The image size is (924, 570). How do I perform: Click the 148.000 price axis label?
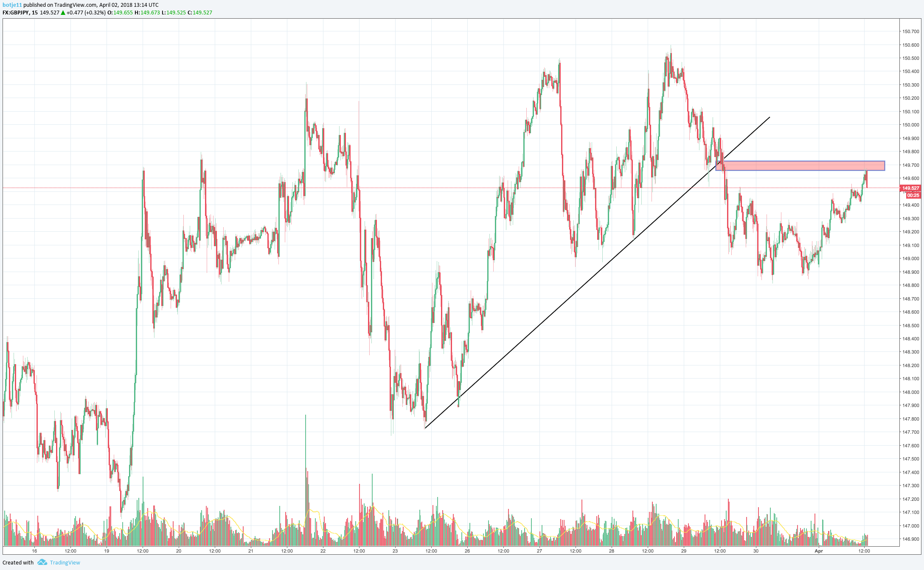[x=910, y=392]
